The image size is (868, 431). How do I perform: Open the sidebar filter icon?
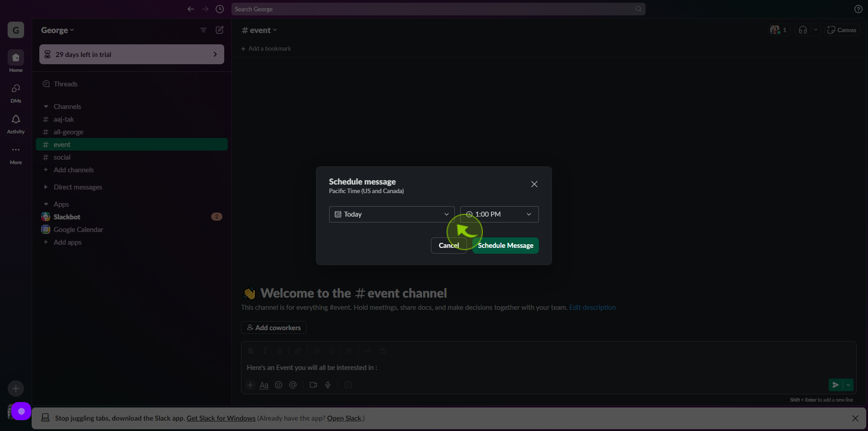(x=203, y=30)
